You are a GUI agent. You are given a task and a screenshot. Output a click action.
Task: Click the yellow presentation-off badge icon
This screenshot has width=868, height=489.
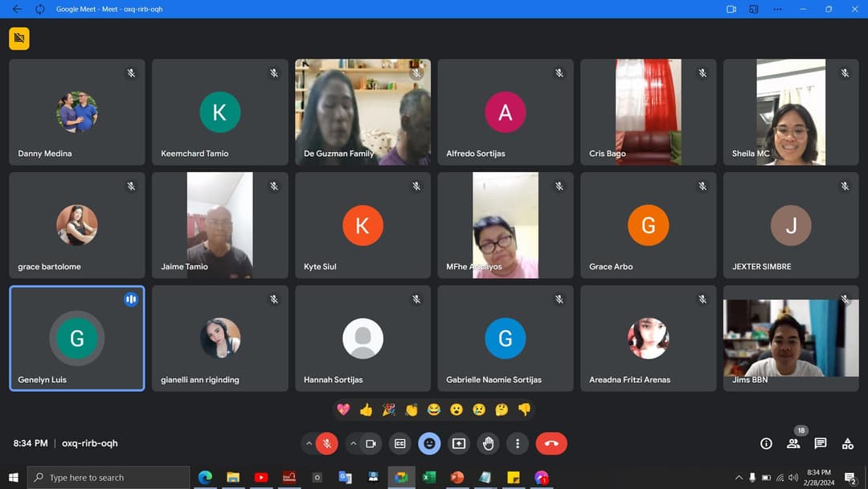(19, 39)
